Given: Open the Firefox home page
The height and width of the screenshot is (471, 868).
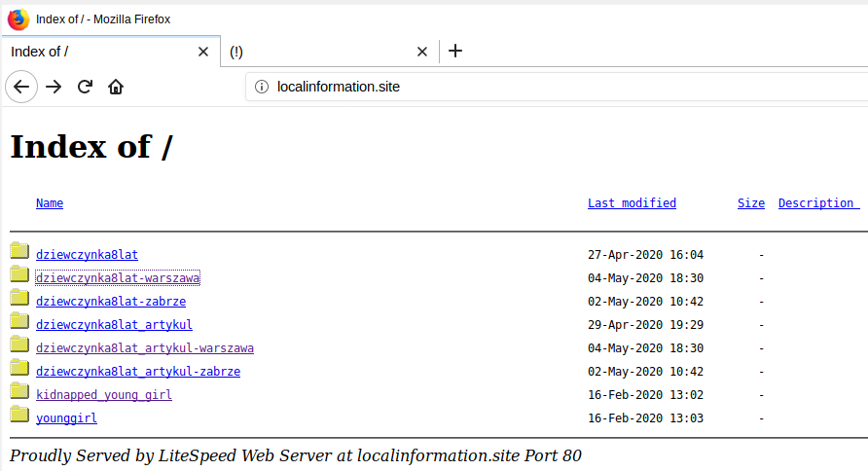Looking at the screenshot, I should click(x=116, y=87).
